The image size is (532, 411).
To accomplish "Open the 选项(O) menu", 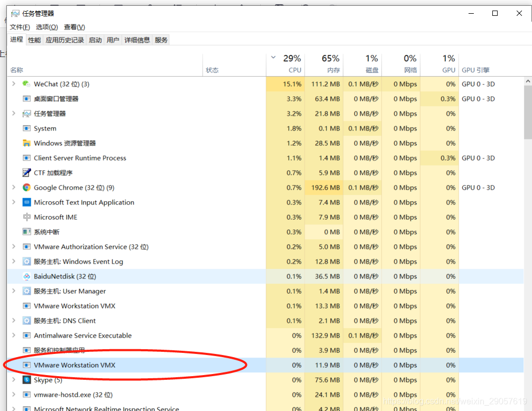I will (x=47, y=27).
